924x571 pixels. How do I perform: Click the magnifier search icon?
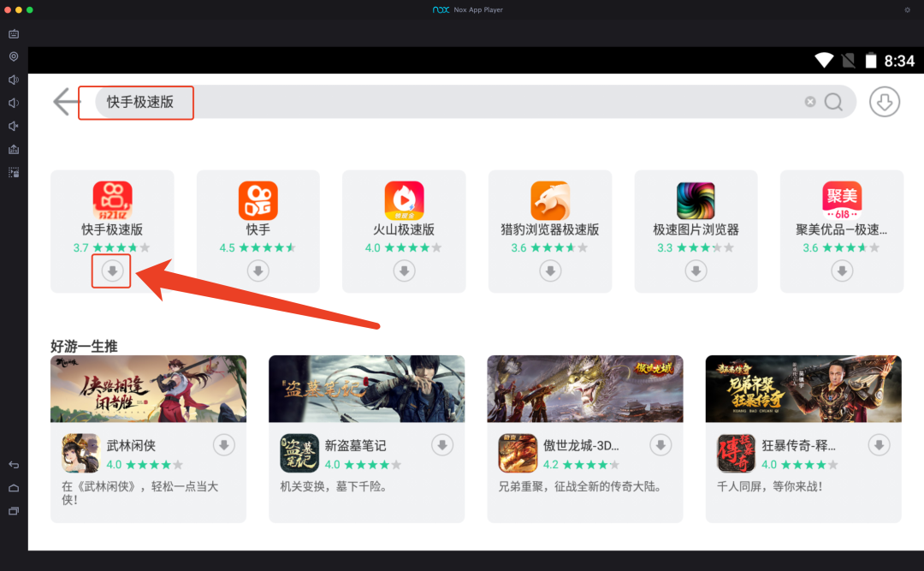pos(833,102)
